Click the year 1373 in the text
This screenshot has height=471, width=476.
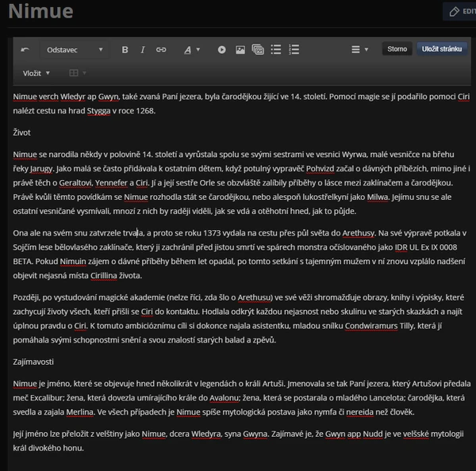coord(212,233)
